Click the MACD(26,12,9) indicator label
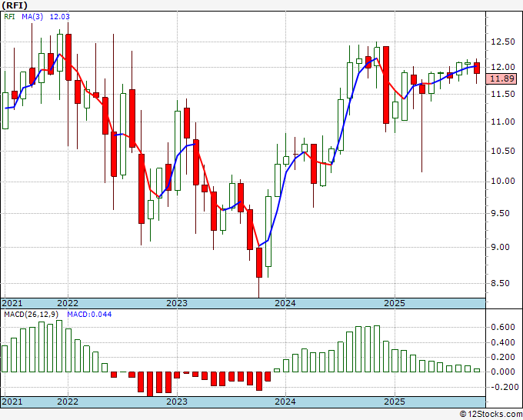Image resolution: width=523 pixels, height=420 pixels. (x=32, y=315)
